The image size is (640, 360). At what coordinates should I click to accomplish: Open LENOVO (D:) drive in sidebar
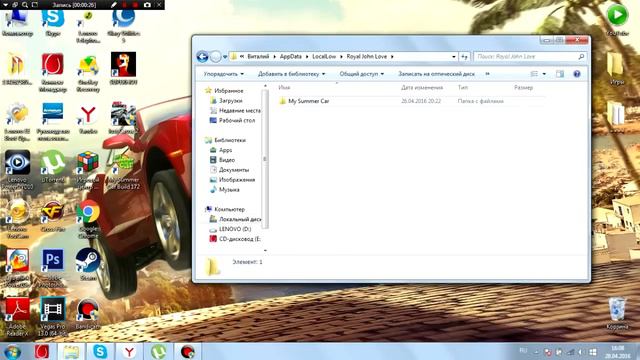point(235,229)
